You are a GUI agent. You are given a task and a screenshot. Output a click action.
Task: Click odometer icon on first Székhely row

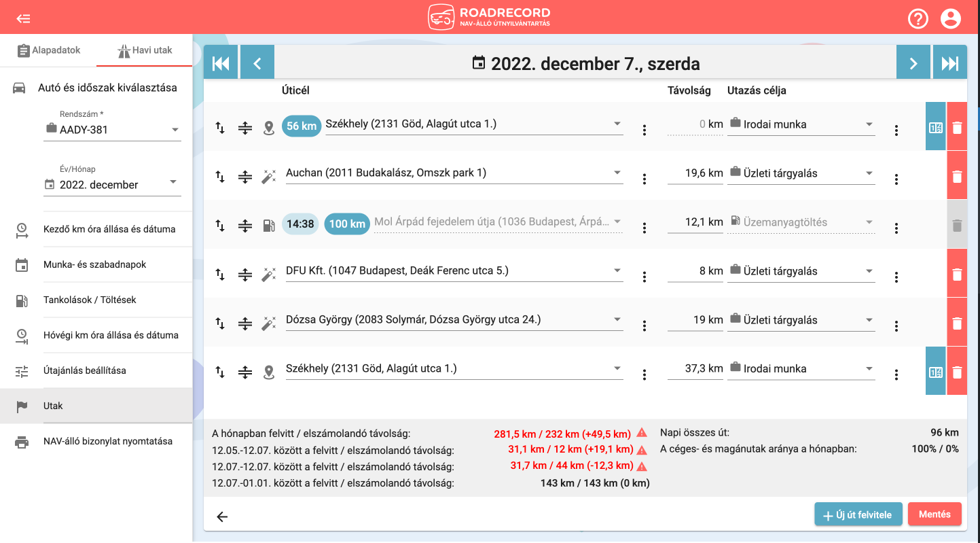pos(936,127)
